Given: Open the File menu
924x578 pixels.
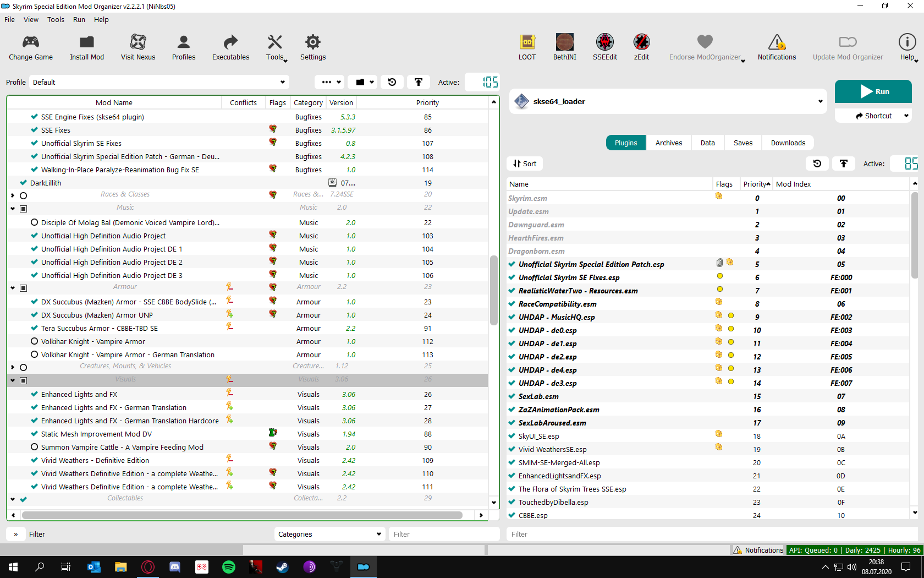Looking at the screenshot, I should (10, 19).
